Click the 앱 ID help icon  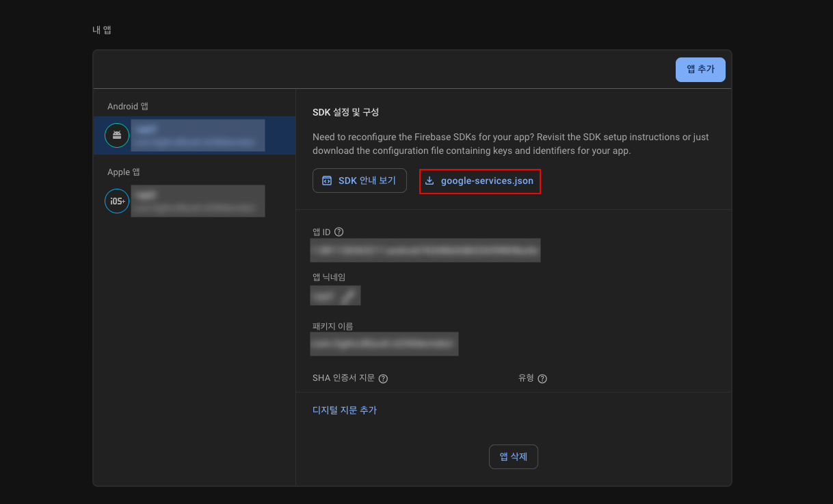point(339,232)
